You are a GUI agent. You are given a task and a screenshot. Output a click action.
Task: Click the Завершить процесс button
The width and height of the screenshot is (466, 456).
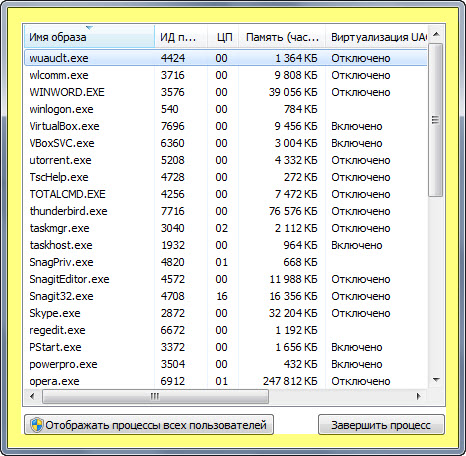[x=381, y=425]
